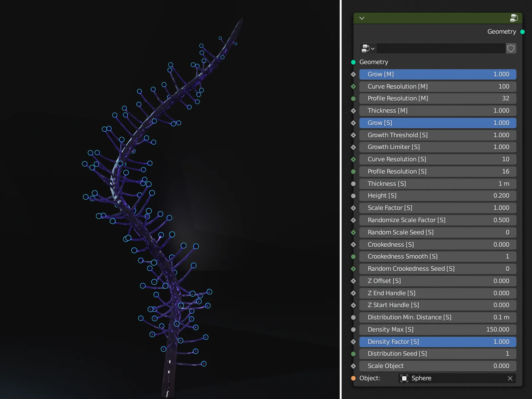This screenshot has height=399, width=532.
Task: Click the Geometry input socket
Action: 353,62
